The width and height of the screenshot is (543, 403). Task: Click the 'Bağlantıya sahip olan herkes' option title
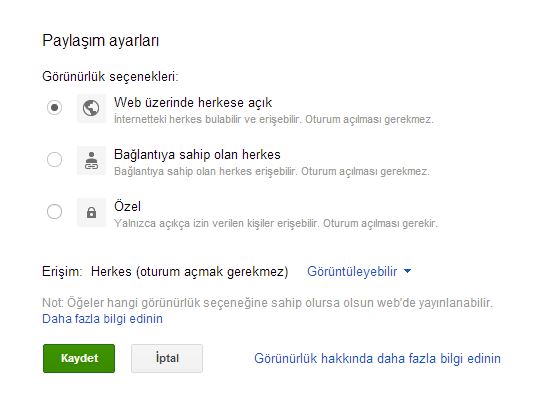click(197, 154)
